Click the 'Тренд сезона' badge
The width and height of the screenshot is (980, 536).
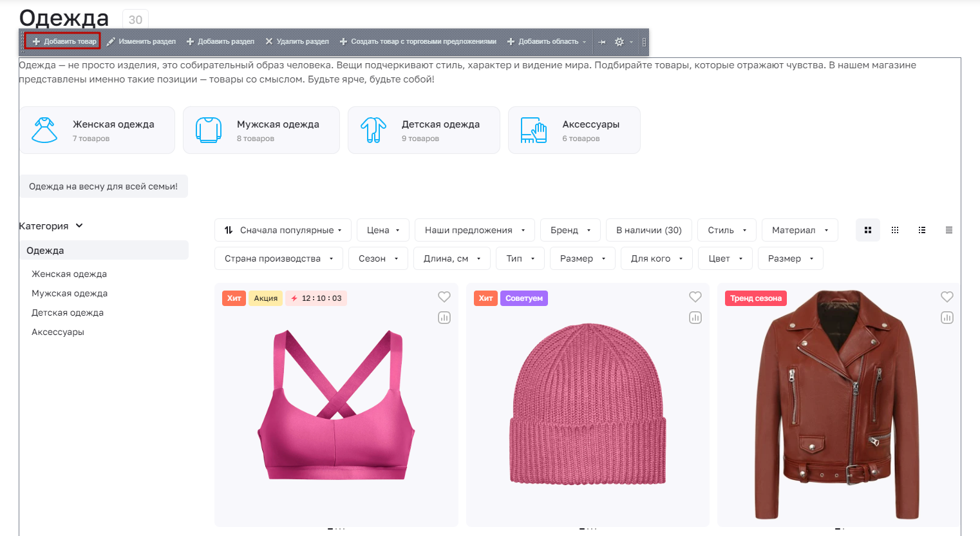(x=756, y=298)
